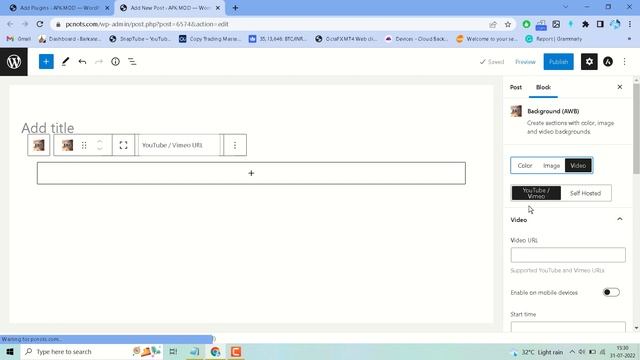Image resolution: width=640 pixels, height=360 pixels.
Task: Open the Gmail bookmark
Action: [19, 39]
